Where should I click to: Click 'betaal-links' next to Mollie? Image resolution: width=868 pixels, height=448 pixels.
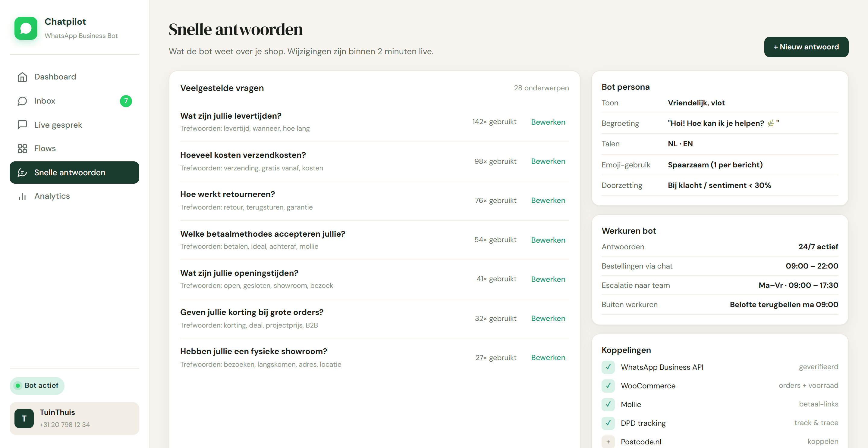(x=819, y=404)
